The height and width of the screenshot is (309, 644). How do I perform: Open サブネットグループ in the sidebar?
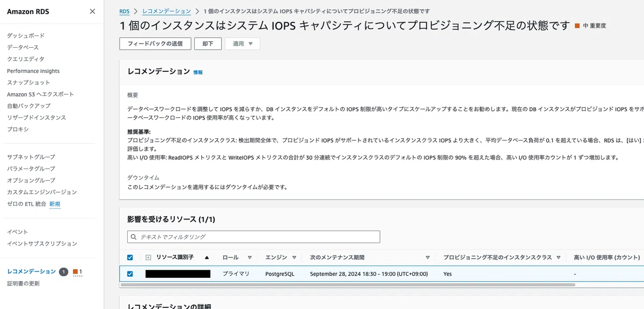[31, 157]
